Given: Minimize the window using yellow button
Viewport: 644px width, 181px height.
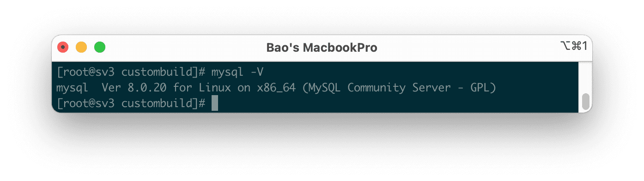Looking at the screenshot, I should (81, 47).
